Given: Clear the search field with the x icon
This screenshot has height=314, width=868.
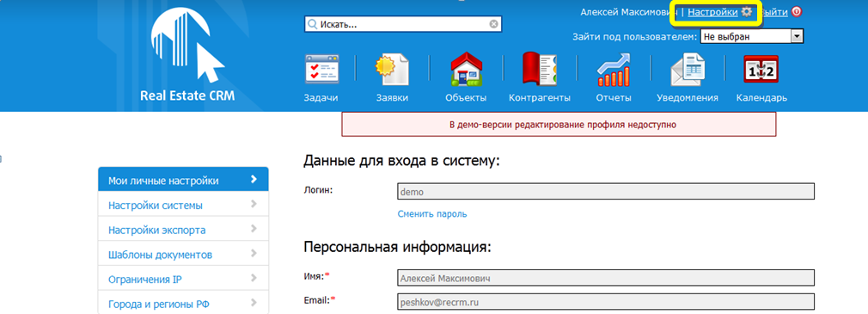Looking at the screenshot, I should [x=494, y=24].
